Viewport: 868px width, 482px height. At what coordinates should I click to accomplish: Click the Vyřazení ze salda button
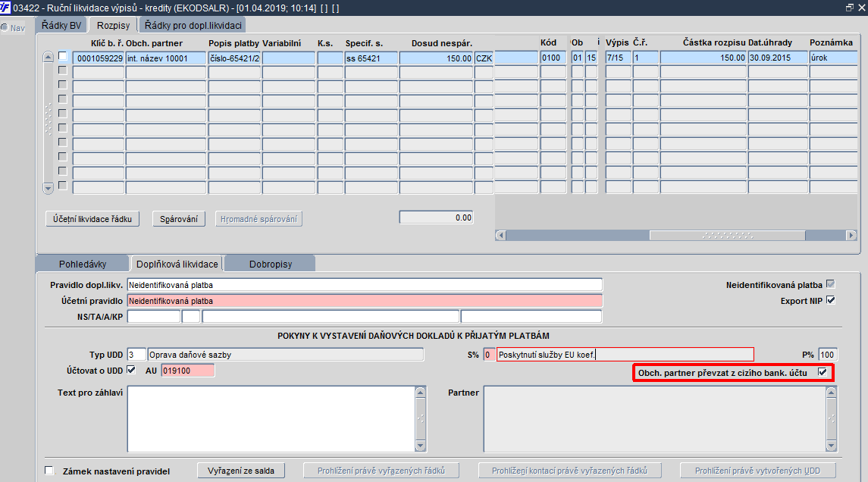pos(241,471)
